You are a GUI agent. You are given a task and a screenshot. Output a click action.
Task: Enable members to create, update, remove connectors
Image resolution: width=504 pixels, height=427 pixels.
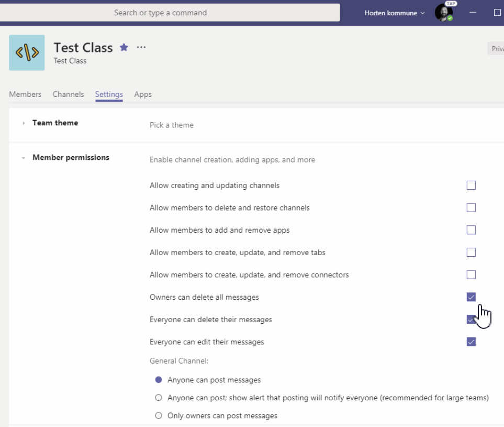click(x=471, y=275)
